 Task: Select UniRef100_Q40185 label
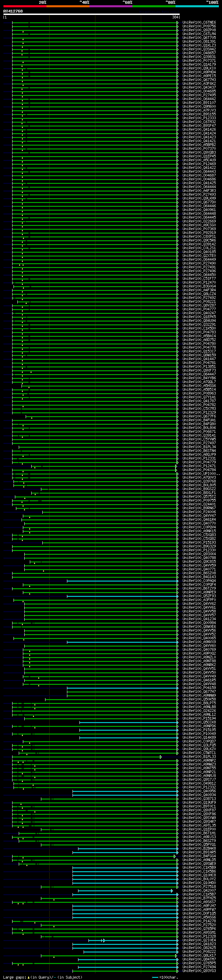[199, 252]
